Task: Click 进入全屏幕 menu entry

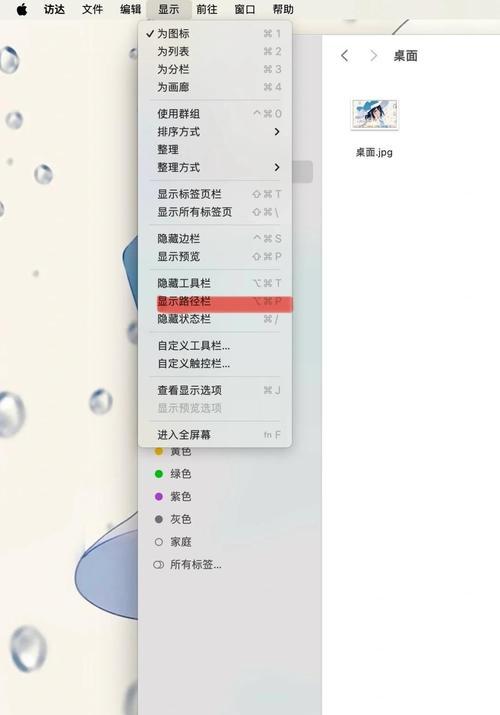Action: (x=215, y=435)
